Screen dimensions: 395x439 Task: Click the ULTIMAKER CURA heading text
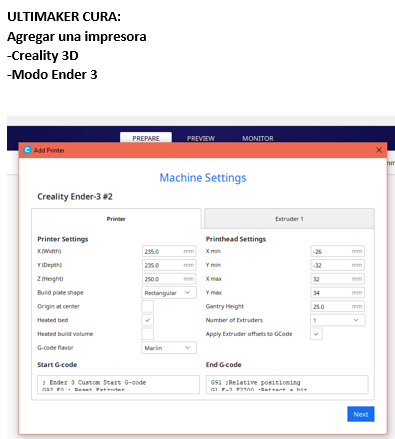click(64, 17)
